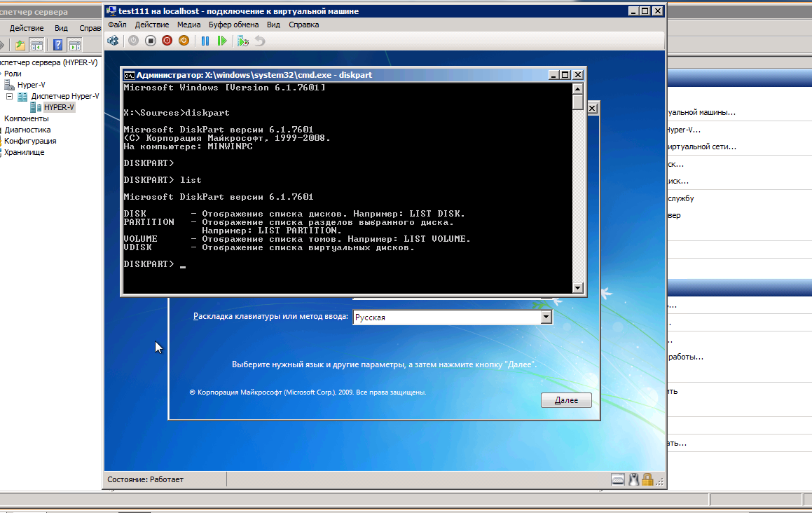Screen dimensions: 812x513
Task: Click VM window resize grip corner
Action: click(x=659, y=481)
